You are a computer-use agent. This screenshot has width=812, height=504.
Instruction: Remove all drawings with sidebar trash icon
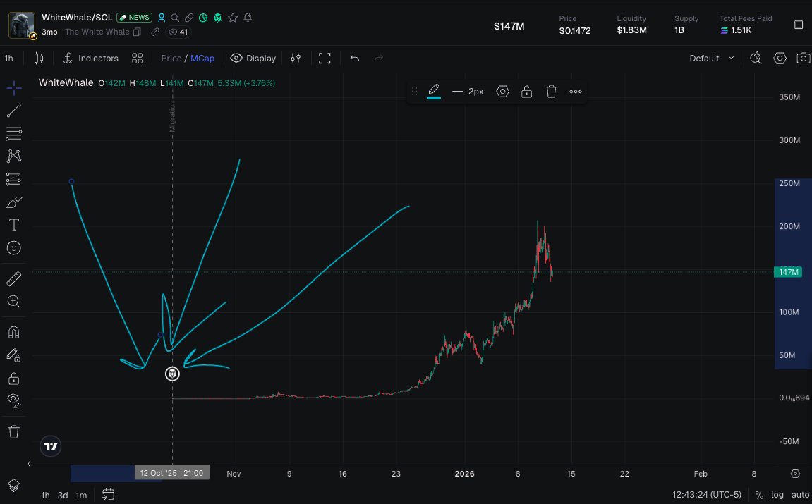(14, 431)
